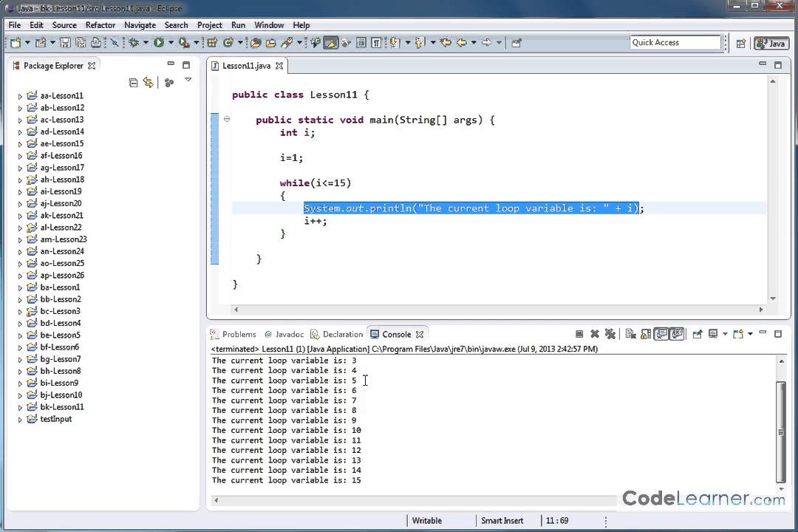This screenshot has height=532, width=798.
Task: Toggle console Scroll Lock icon
Action: pos(646,334)
